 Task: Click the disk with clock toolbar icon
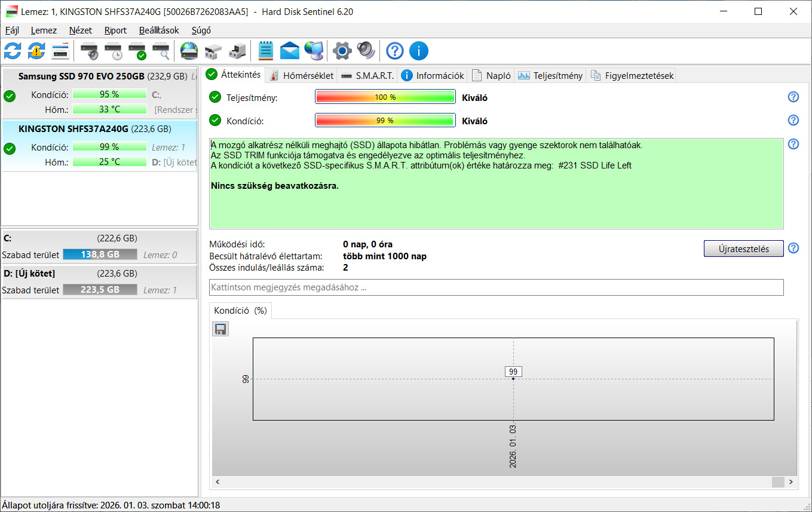click(114, 51)
